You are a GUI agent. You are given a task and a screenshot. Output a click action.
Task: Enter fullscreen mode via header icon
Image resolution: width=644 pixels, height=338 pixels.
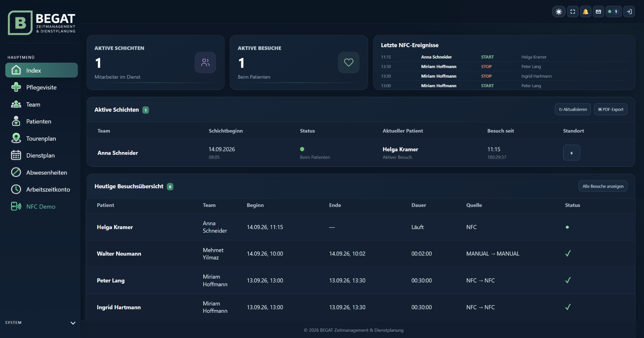coord(573,12)
